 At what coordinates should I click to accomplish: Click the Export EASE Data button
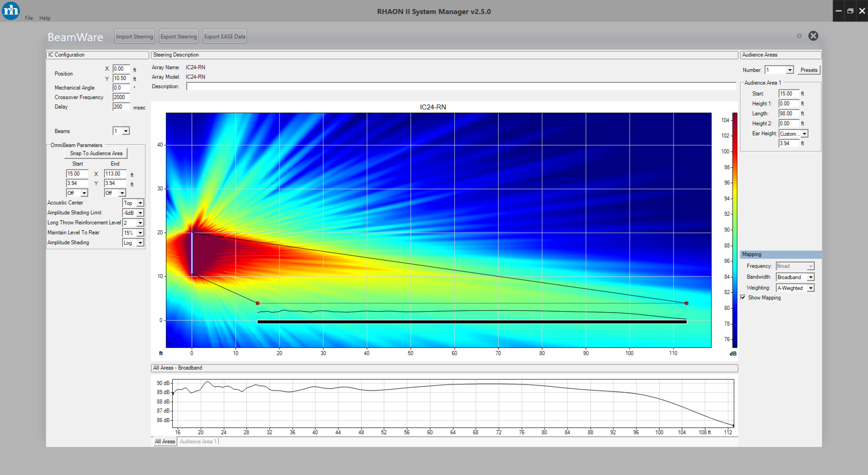point(225,37)
